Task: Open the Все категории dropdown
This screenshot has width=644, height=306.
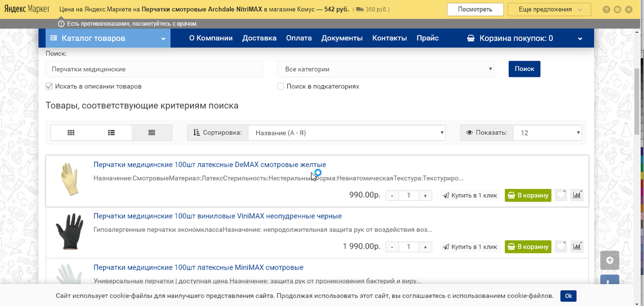Action: [386, 69]
